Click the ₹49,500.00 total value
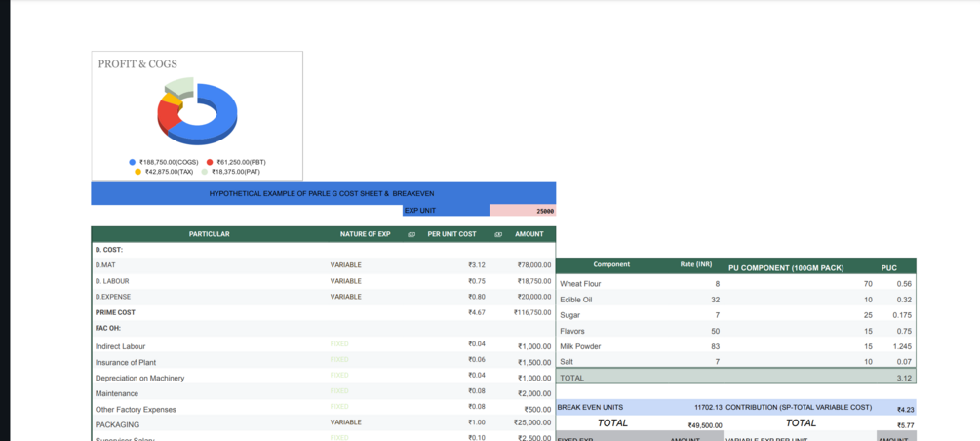The width and height of the screenshot is (980, 441). 705,426
